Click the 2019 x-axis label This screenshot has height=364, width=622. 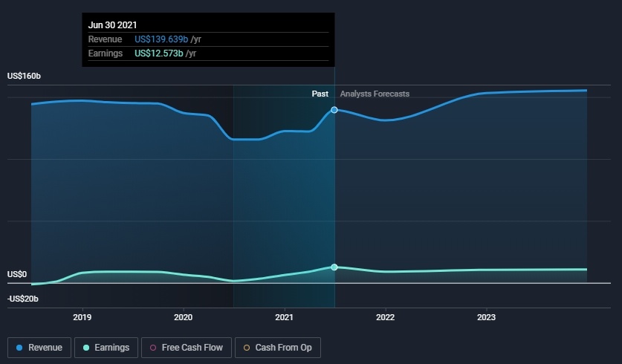tap(82, 316)
